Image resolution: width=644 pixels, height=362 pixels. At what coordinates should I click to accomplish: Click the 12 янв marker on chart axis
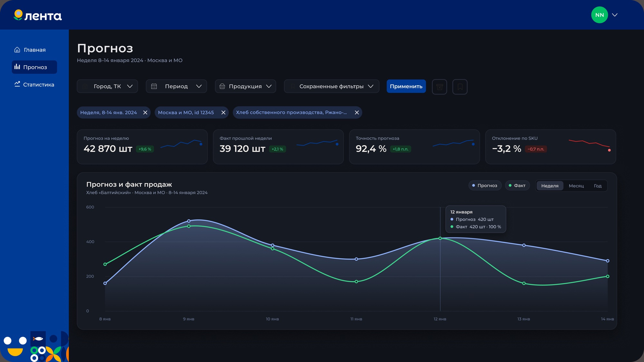click(440, 319)
